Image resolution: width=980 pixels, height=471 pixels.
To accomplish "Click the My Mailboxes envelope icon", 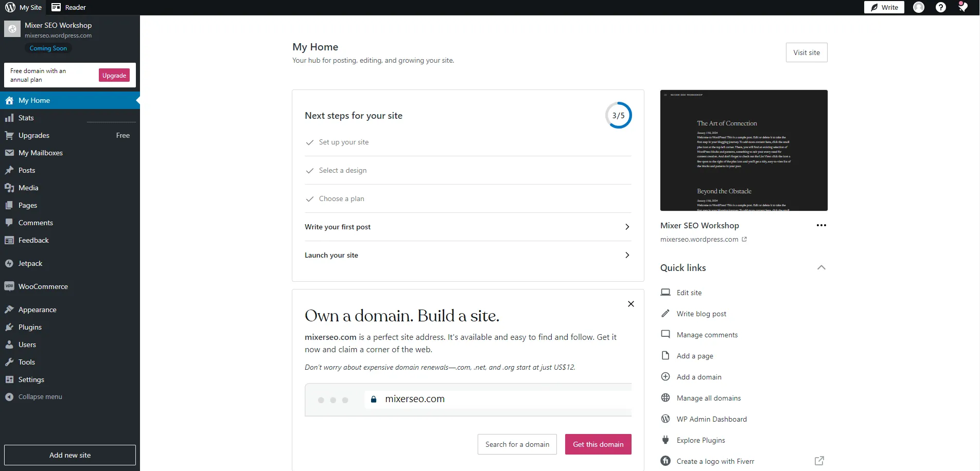I will (x=9, y=153).
